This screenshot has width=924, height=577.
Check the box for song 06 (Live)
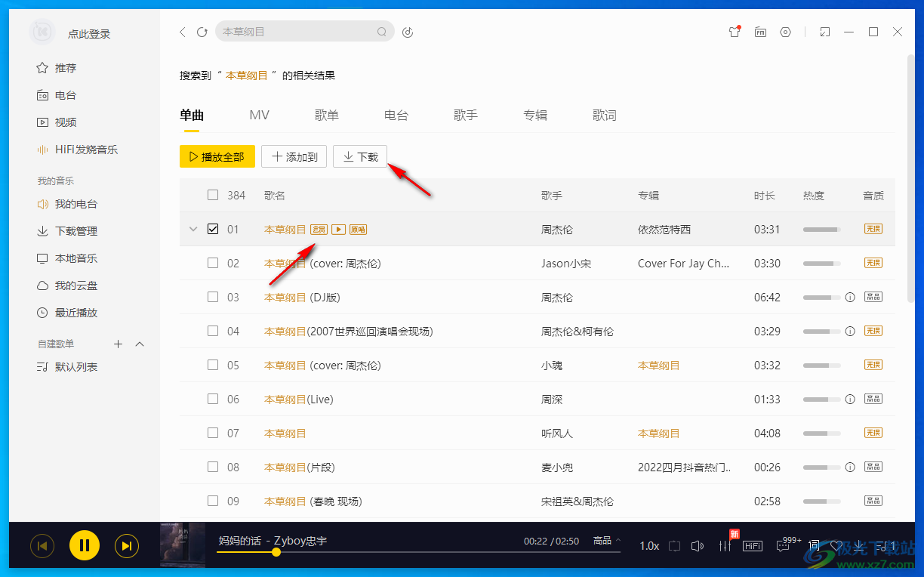[213, 399]
